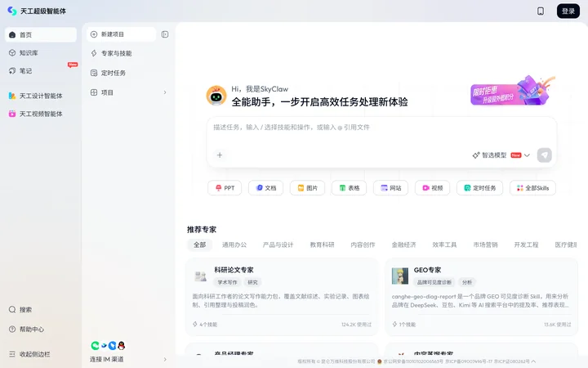Switch to 教育科研 tab
This screenshot has width=588, height=368.
tap(322, 245)
